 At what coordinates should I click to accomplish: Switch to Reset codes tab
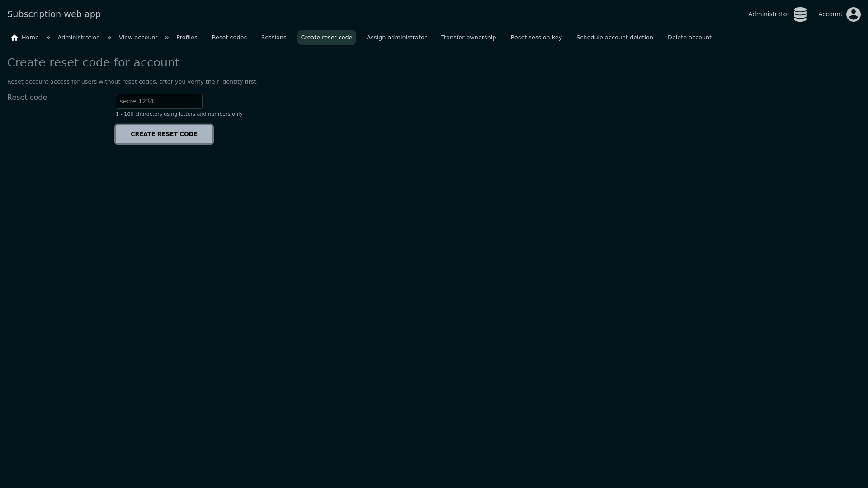click(x=229, y=38)
